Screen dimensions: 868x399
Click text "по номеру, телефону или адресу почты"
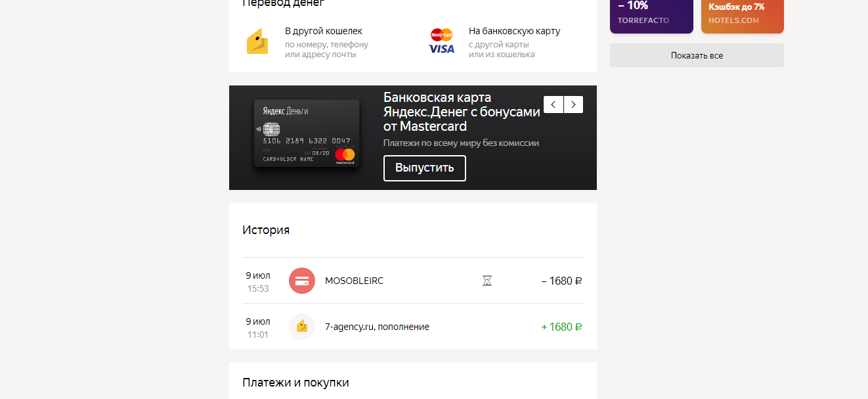(x=326, y=49)
